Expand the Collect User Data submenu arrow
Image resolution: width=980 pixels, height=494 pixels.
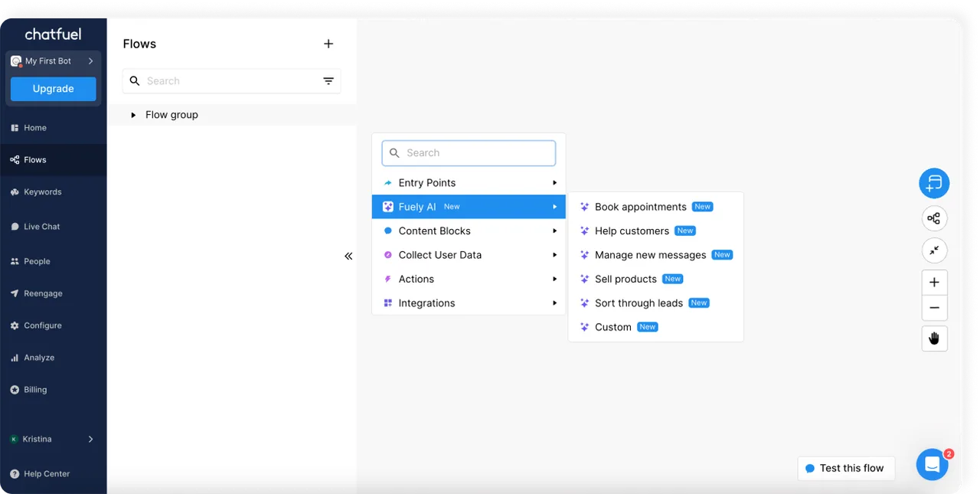pyautogui.click(x=555, y=255)
